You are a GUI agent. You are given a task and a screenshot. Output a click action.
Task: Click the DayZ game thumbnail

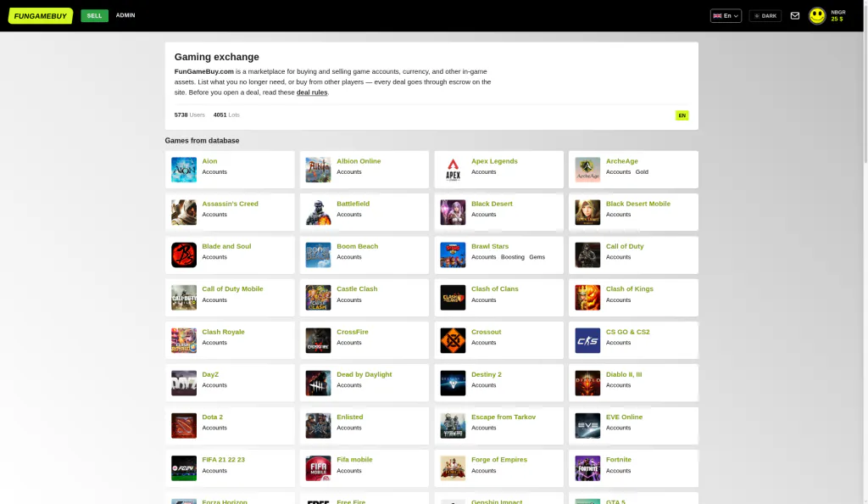[184, 383]
